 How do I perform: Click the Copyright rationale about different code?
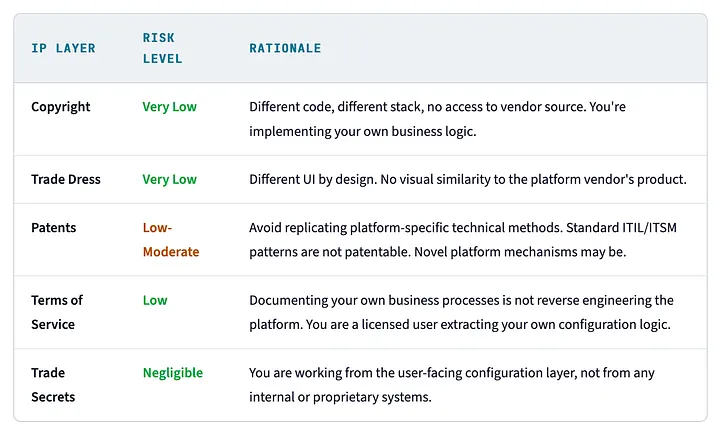[x=437, y=119]
